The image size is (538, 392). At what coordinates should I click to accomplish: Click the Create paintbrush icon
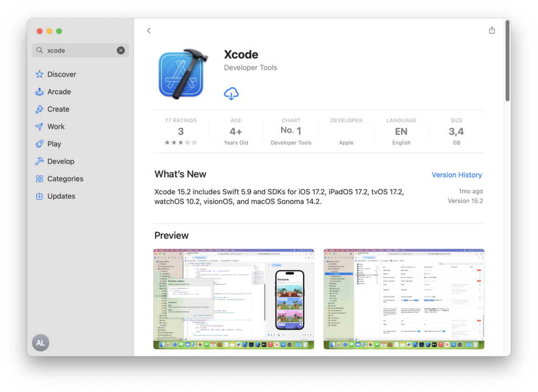click(39, 109)
